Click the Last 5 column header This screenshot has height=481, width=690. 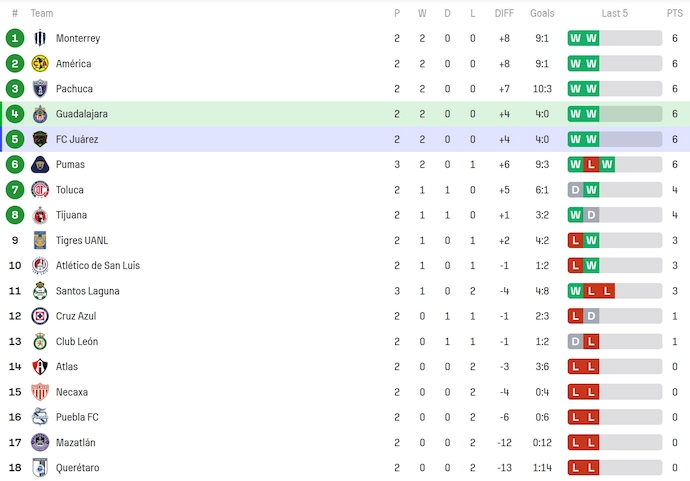tap(615, 13)
